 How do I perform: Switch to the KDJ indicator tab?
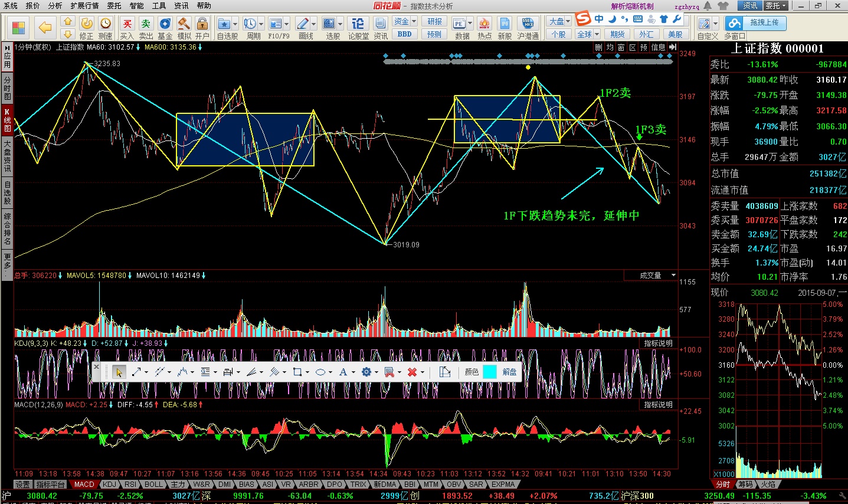click(110, 484)
